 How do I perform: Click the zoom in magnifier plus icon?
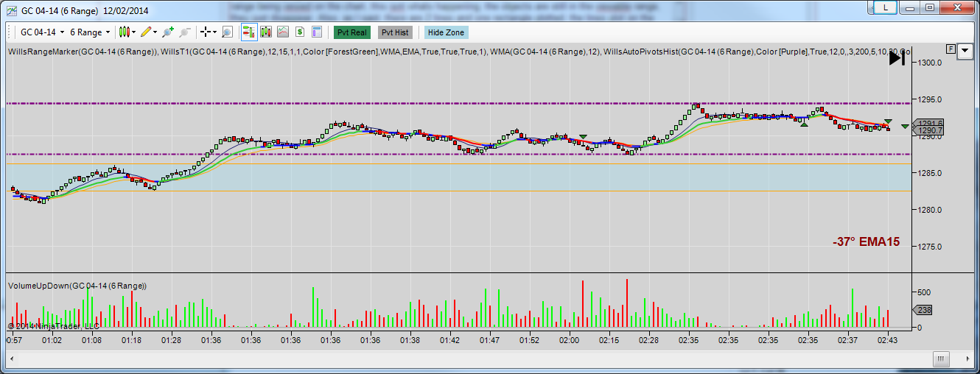tap(168, 32)
